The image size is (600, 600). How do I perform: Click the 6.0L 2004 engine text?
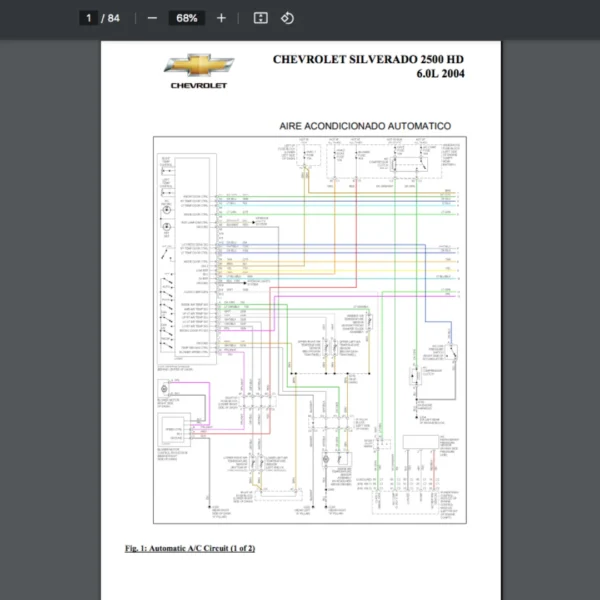click(x=440, y=74)
